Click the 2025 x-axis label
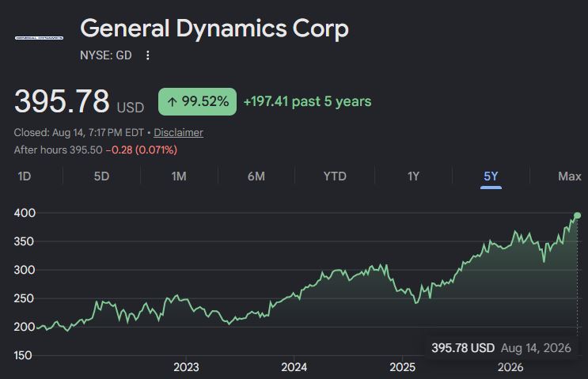Viewport: 588px width, 379px height. (x=402, y=367)
